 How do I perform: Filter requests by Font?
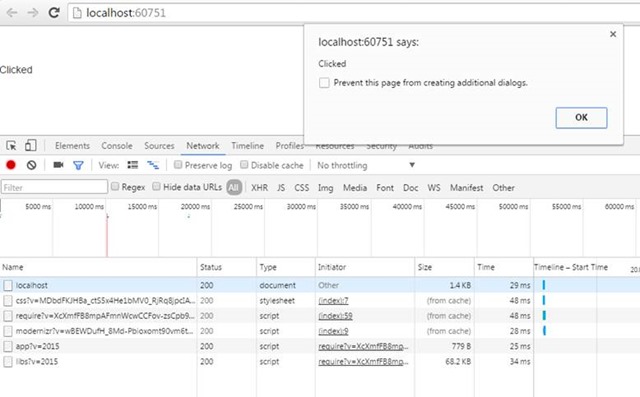tap(385, 188)
